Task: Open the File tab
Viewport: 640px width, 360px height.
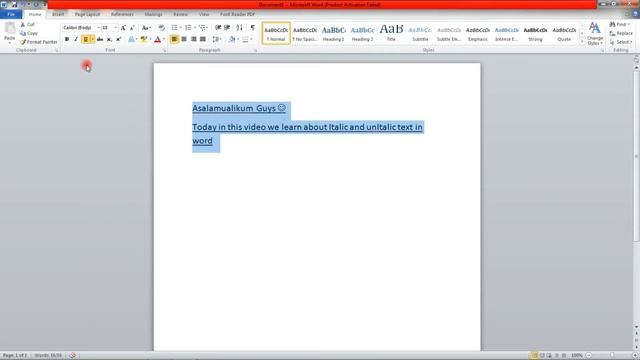Action: pos(11,14)
